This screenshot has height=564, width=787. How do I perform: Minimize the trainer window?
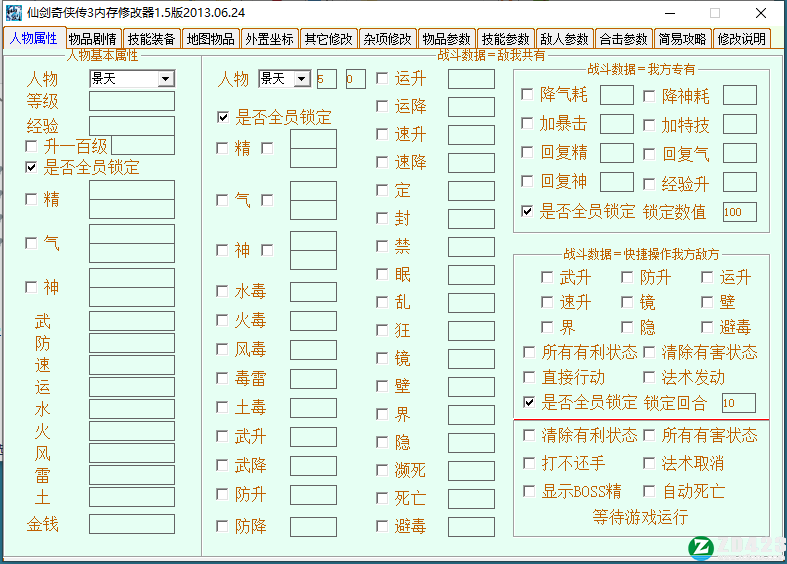coord(670,13)
